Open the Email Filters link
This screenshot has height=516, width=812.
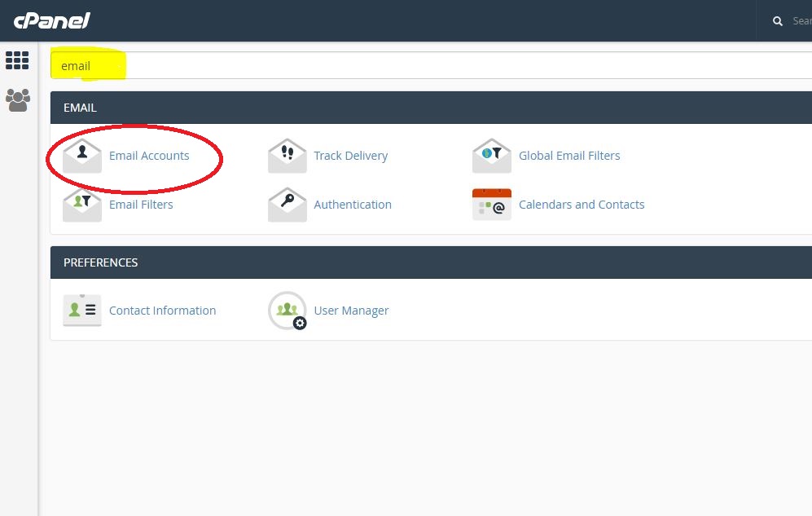coord(141,205)
